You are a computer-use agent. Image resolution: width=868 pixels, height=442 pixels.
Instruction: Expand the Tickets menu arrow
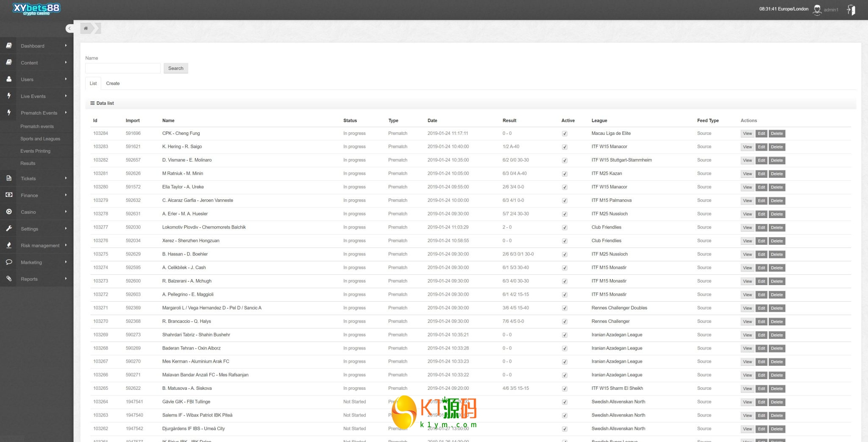pos(66,178)
